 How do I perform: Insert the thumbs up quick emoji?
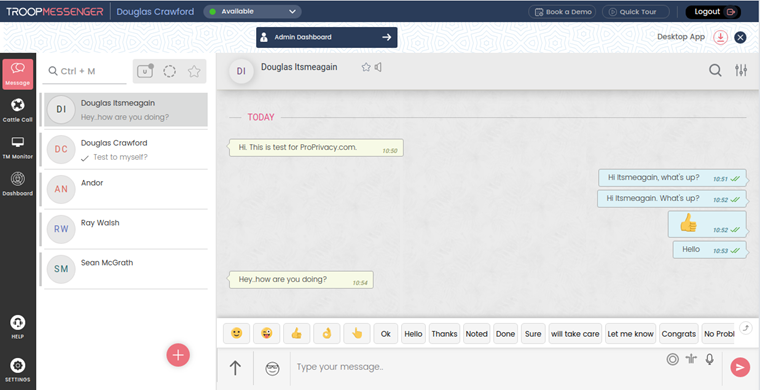coord(297,334)
